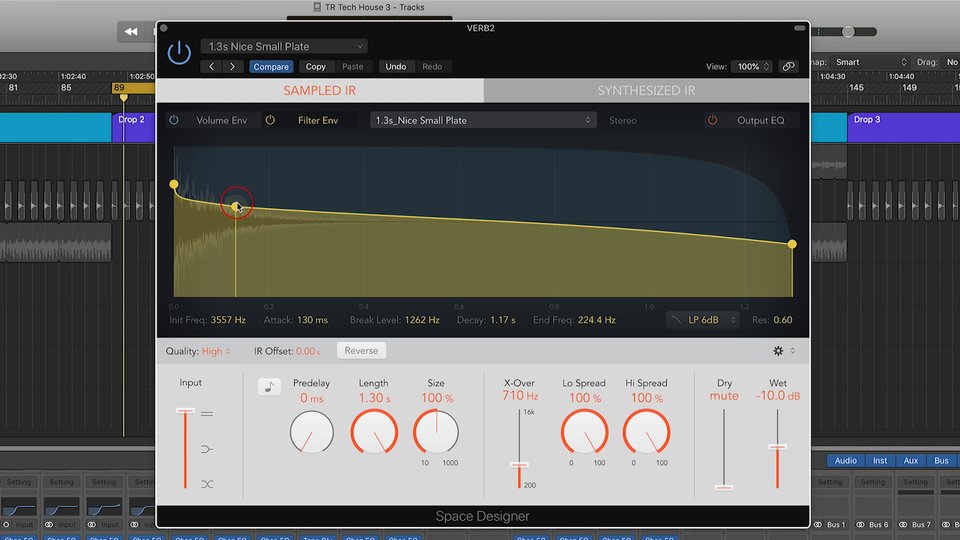Select the initial frequency envelope node
960x540 pixels.
coord(174,184)
